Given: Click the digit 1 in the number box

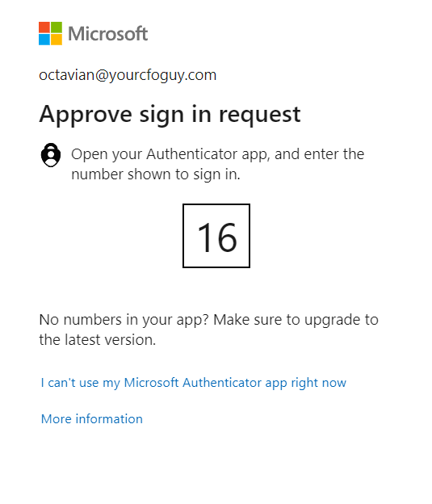Looking at the screenshot, I should (204, 237).
